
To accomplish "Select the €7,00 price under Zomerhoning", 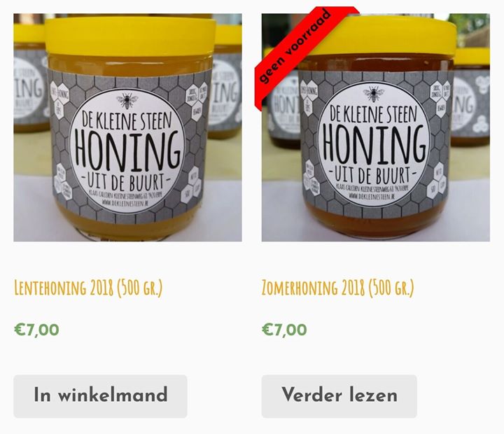I will click(x=284, y=330).
